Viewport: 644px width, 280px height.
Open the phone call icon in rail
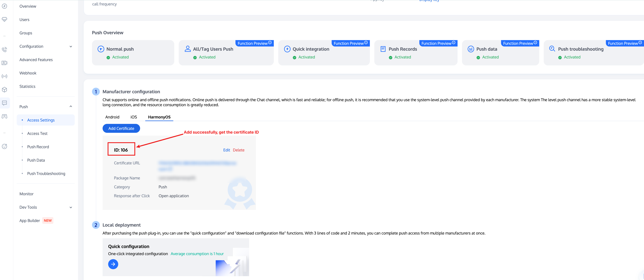click(x=5, y=49)
